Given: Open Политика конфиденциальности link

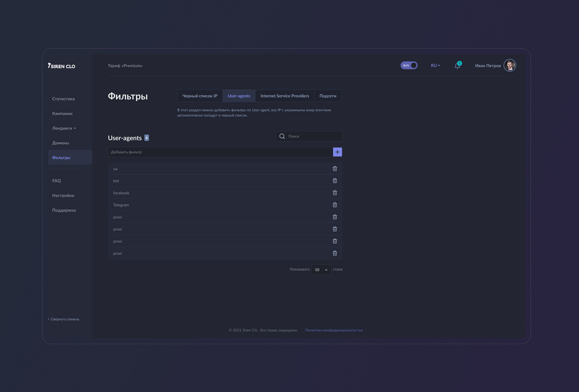Looking at the screenshot, I should coord(334,330).
